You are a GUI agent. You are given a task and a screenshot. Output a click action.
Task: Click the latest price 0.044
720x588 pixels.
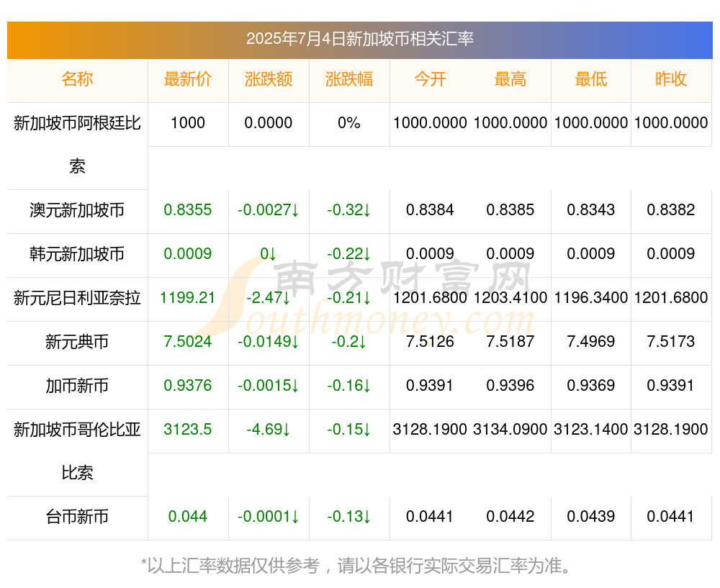188,517
